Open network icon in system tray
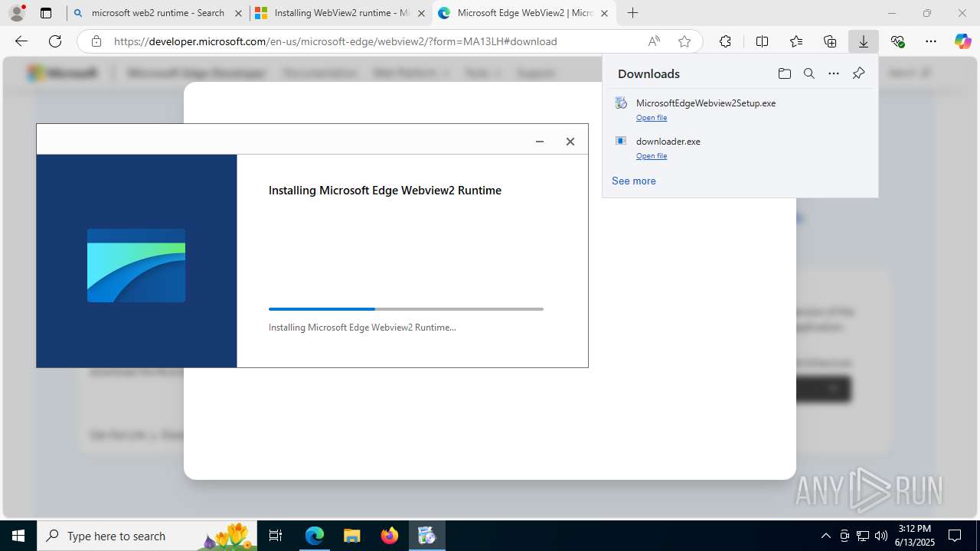The image size is (980, 551). pos(863,536)
